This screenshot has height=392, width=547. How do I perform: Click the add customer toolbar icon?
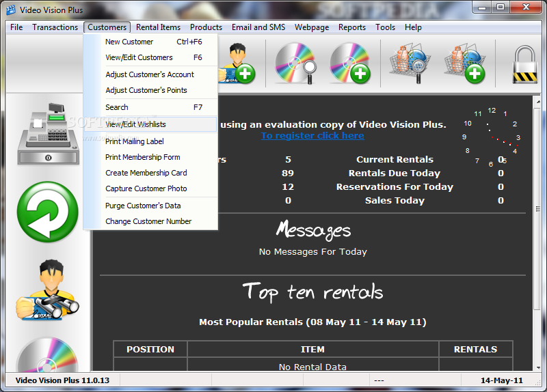(x=237, y=64)
